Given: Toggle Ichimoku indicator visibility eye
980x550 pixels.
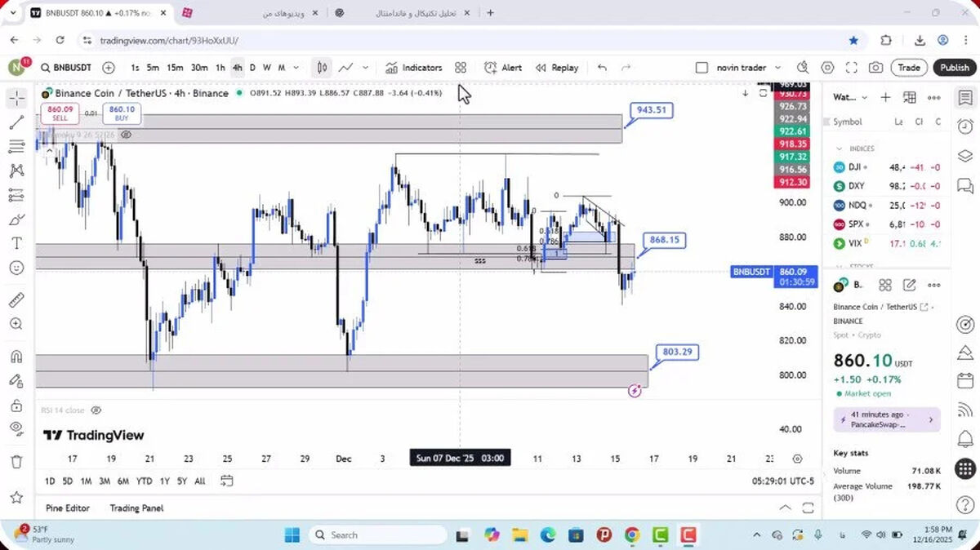Looking at the screenshot, I should [x=126, y=135].
